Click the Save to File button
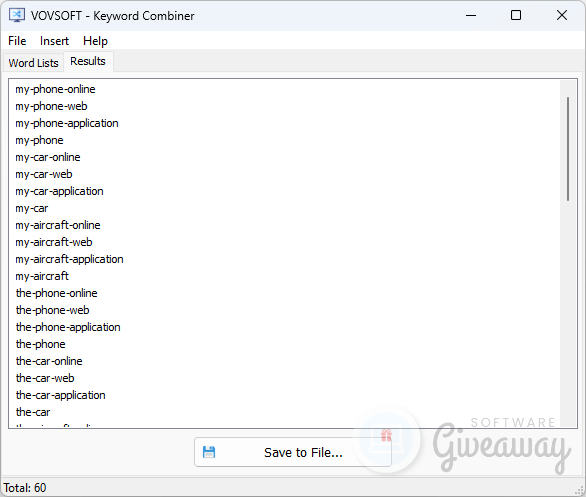Image resolution: width=586 pixels, height=497 pixels. click(293, 452)
